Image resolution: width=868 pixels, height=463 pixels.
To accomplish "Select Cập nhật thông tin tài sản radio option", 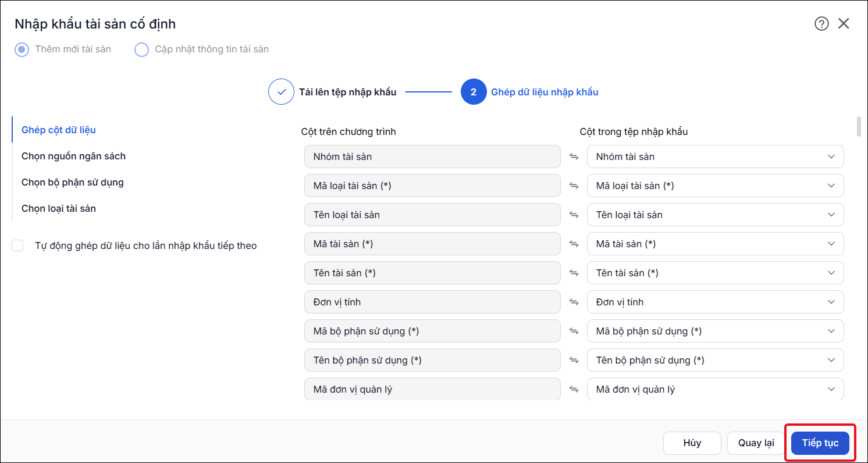I will click(x=141, y=49).
